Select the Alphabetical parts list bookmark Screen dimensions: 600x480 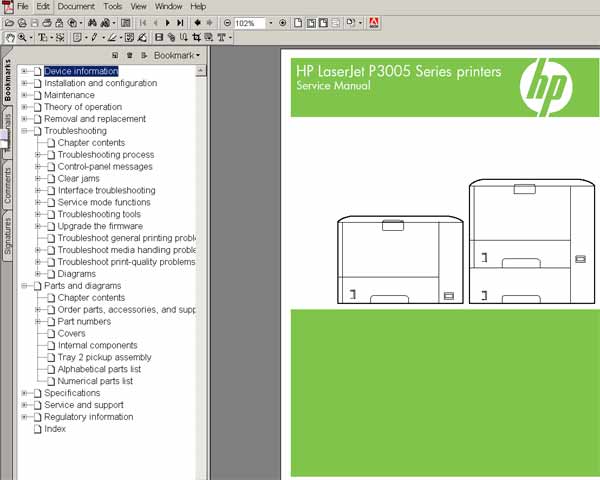[99, 369]
